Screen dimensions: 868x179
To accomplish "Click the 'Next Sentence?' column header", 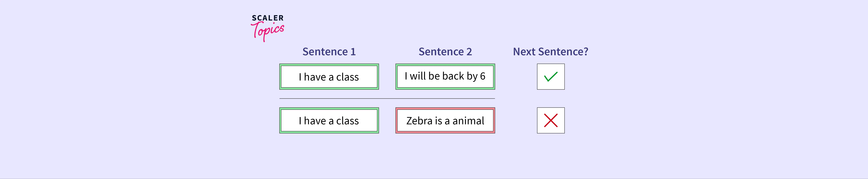I will pos(550,52).
